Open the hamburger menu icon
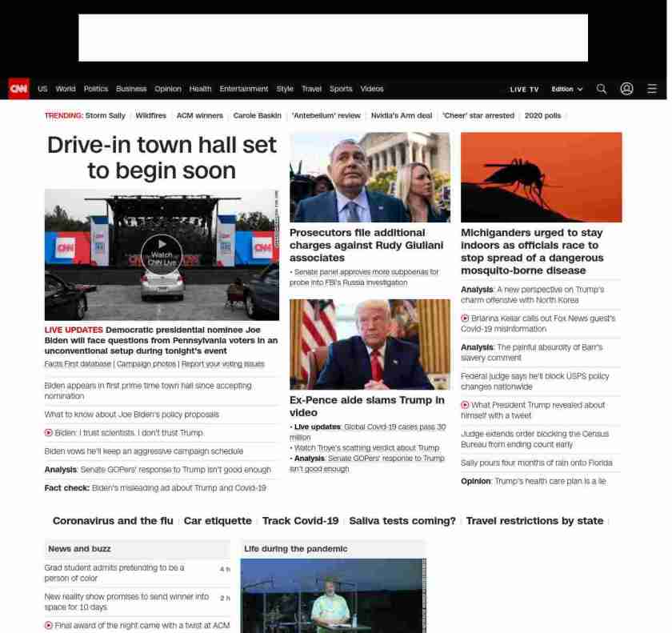This screenshot has width=672, height=633. [652, 89]
